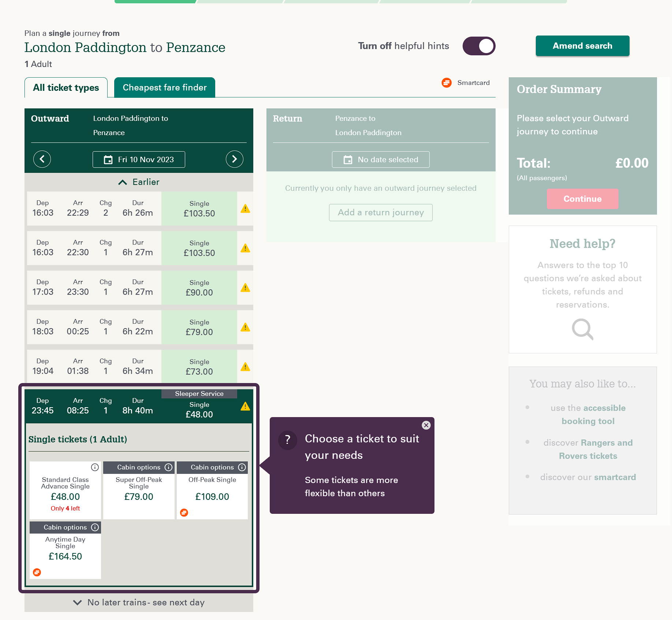
Task: Open return date picker No date selected
Action: tap(381, 159)
